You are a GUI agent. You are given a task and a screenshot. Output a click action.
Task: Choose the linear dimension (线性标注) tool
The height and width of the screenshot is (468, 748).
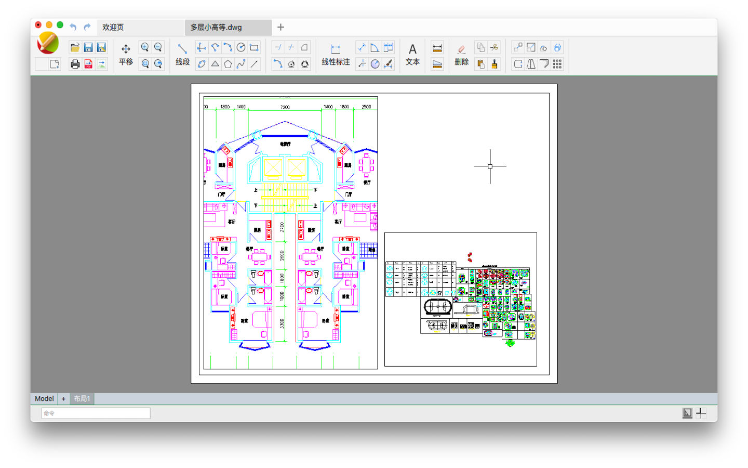click(x=335, y=54)
